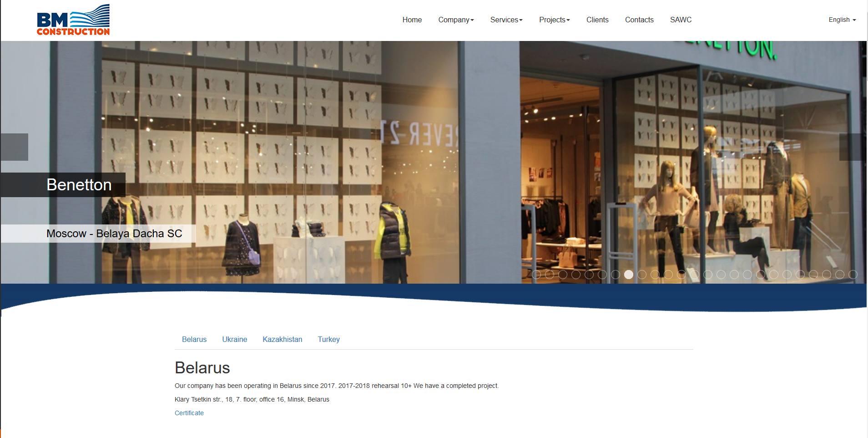Open the Clients page
Screen dimensions: 868x438
tap(597, 20)
